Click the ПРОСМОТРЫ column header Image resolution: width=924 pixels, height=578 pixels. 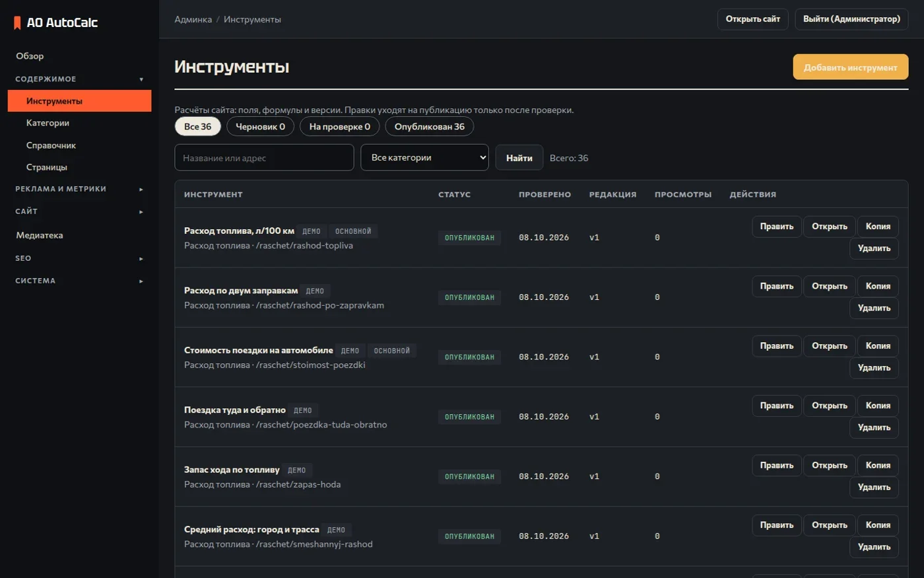(x=683, y=195)
